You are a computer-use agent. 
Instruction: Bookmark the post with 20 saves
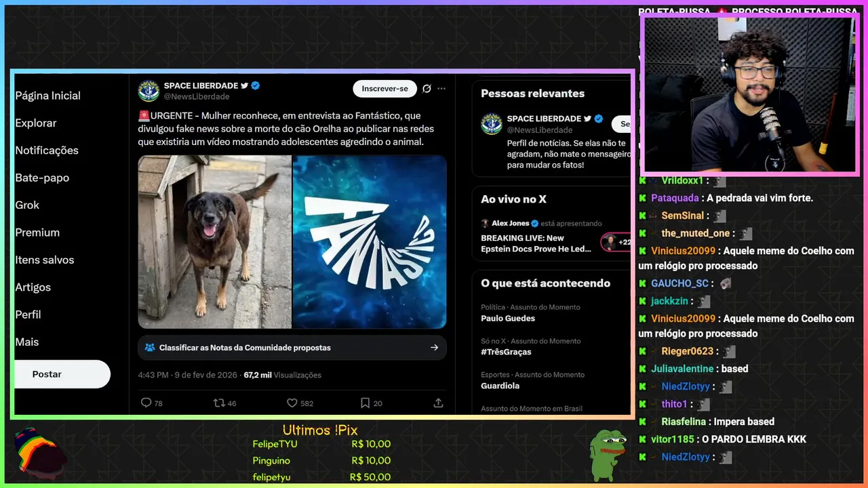365,403
